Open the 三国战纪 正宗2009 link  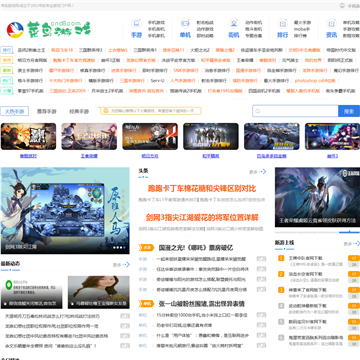click(67, 91)
